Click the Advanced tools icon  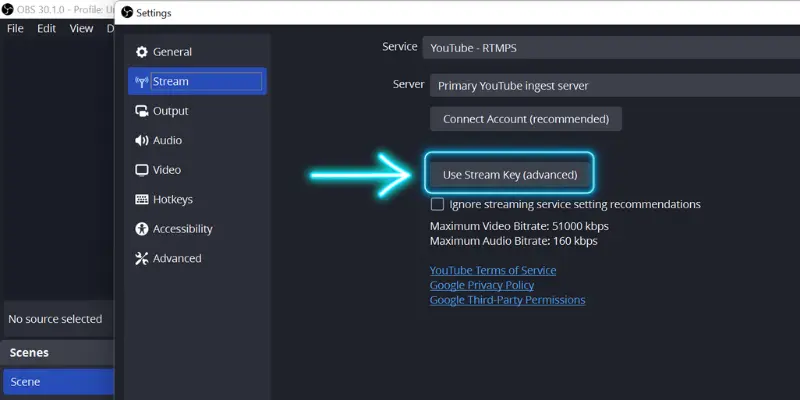pyautogui.click(x=141, y=258)
